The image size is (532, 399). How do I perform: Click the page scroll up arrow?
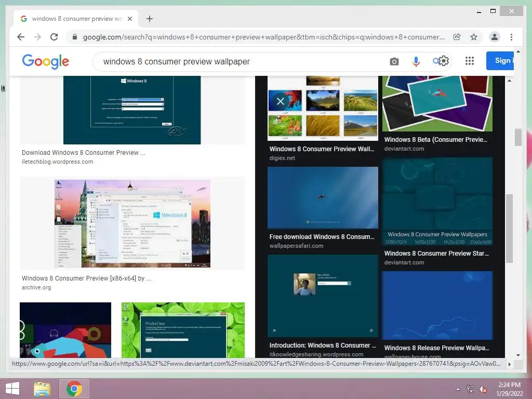tap(518, 51)
